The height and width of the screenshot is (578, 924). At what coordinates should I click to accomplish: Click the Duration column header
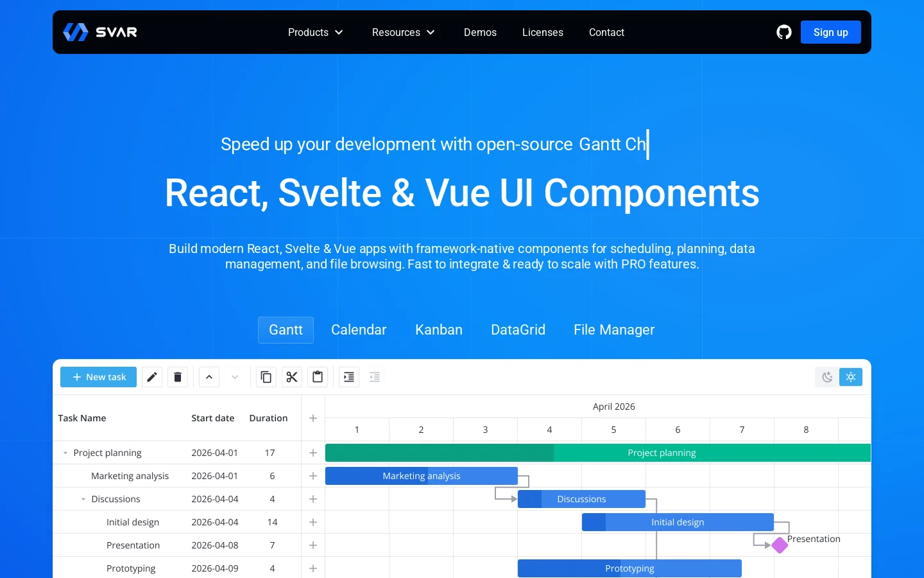tap(268, 418)
